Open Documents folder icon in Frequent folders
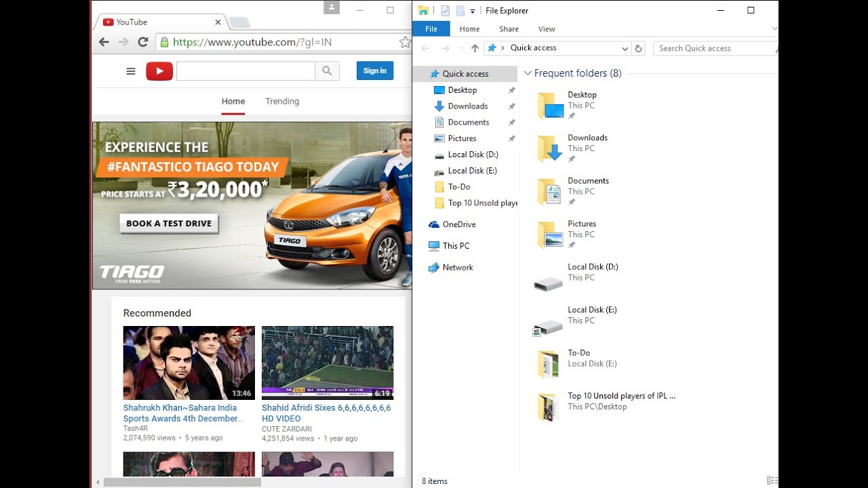Screen dimensions: 868x488 point(550,191)
